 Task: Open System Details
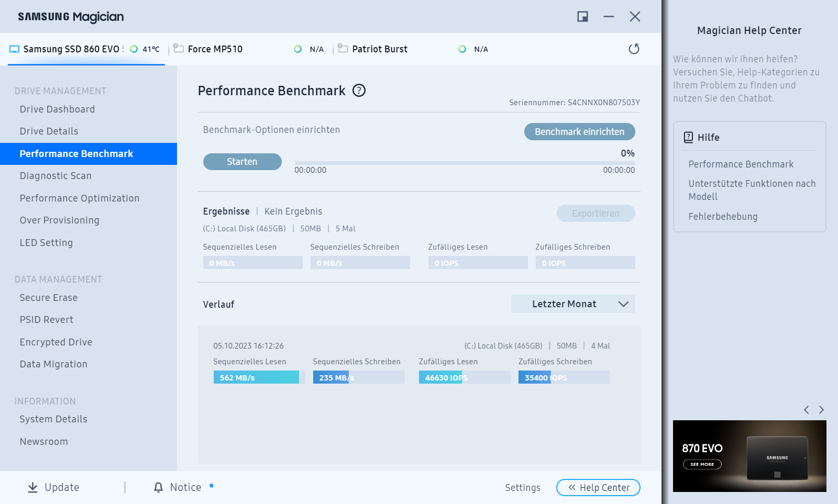pyautogui.click(x=53, y=419)
